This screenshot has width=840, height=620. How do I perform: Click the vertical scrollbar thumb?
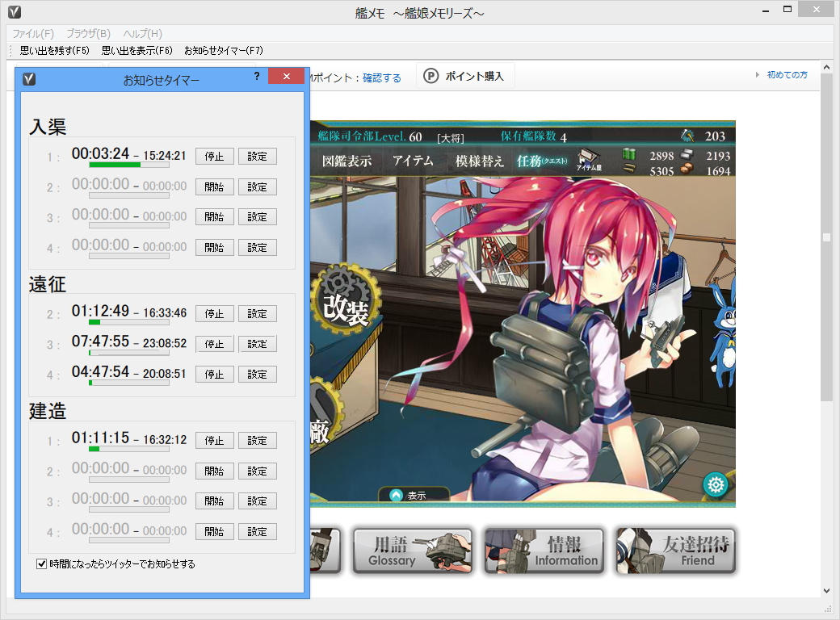(x=826, y=237)
